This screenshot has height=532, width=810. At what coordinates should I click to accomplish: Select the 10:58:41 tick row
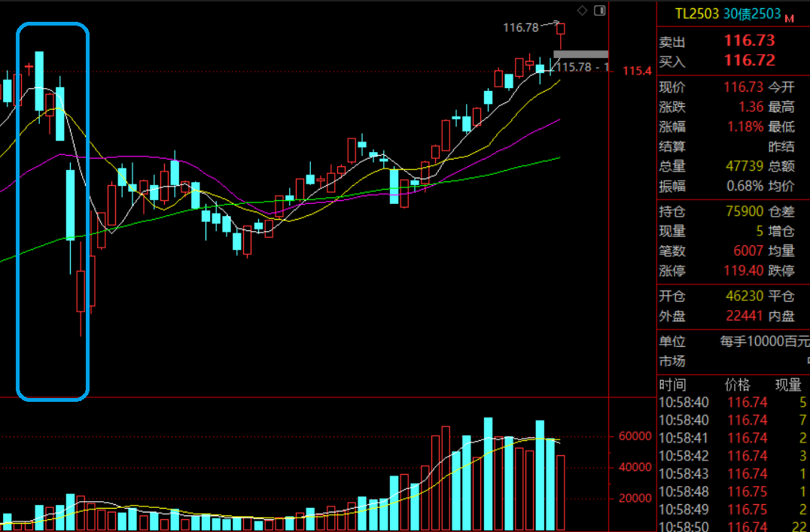click(733, 438)
